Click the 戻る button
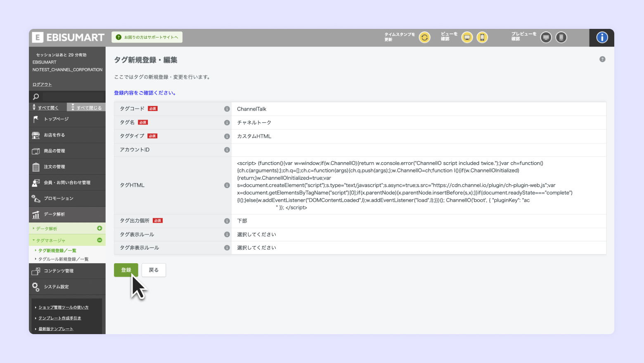The width and height of the screenshot is (644, 363). coord(154,270)
